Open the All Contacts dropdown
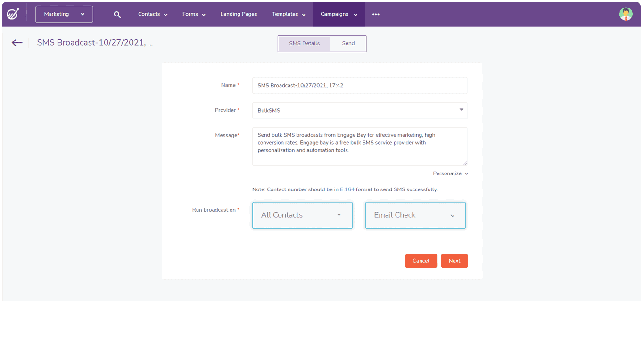 click(302, 215)
